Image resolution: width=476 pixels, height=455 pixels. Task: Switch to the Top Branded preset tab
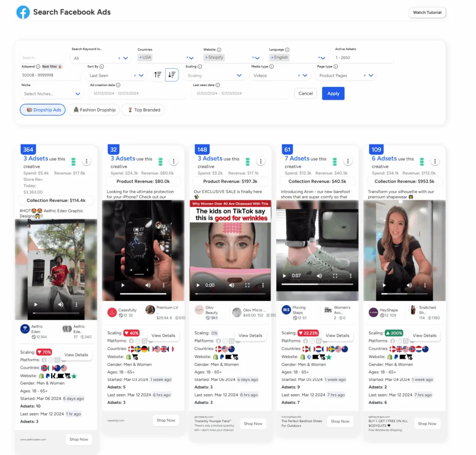coord(143,110)
